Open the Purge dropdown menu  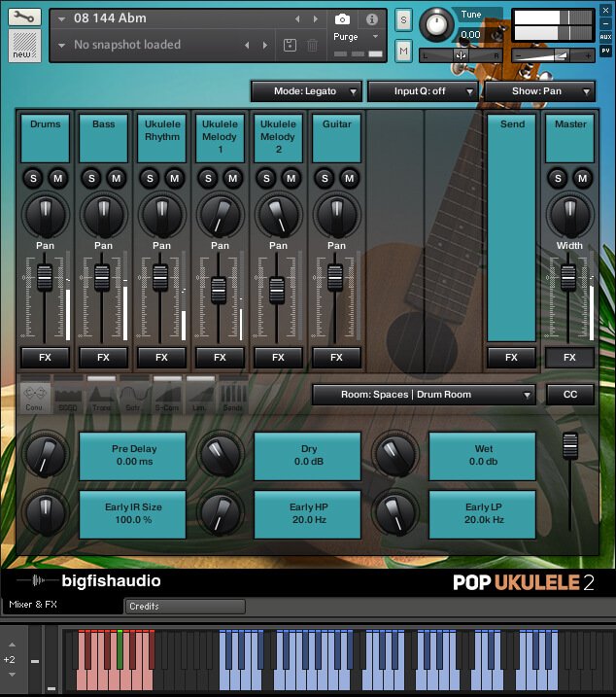pyautogui.click(x=356, y=37)
